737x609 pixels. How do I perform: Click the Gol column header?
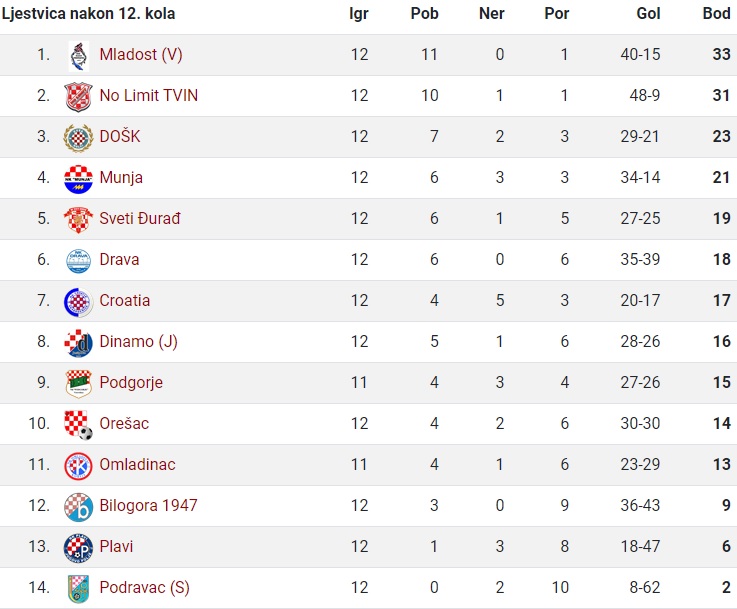648,13
